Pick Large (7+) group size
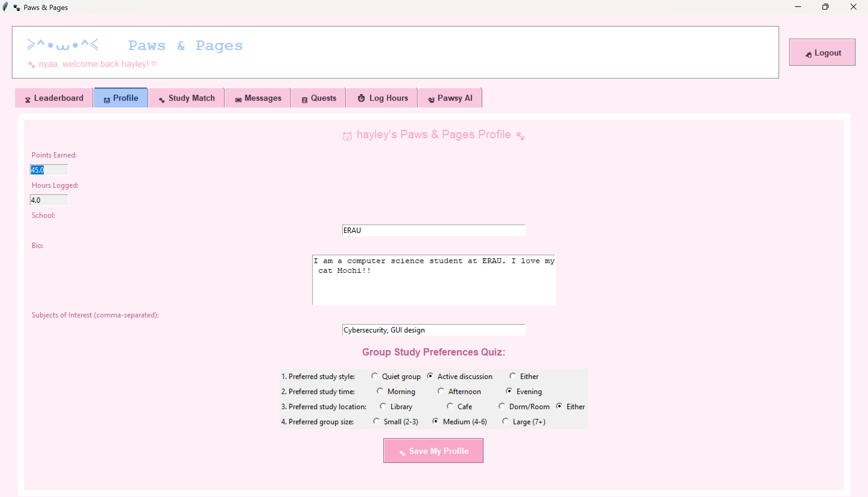The height and width of the screenshot is (497, 868). tap(505, 421)
